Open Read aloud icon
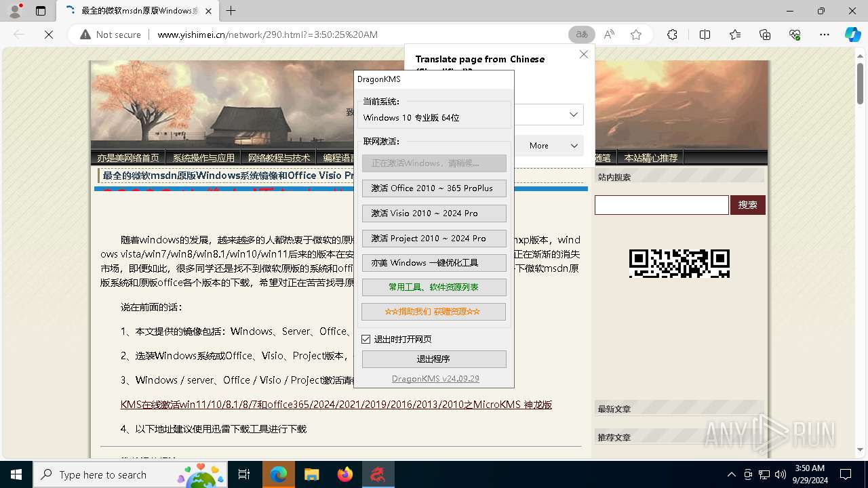The height and width of the screenshot is (488, 868). pyautogui.click(x=609, y=35)
